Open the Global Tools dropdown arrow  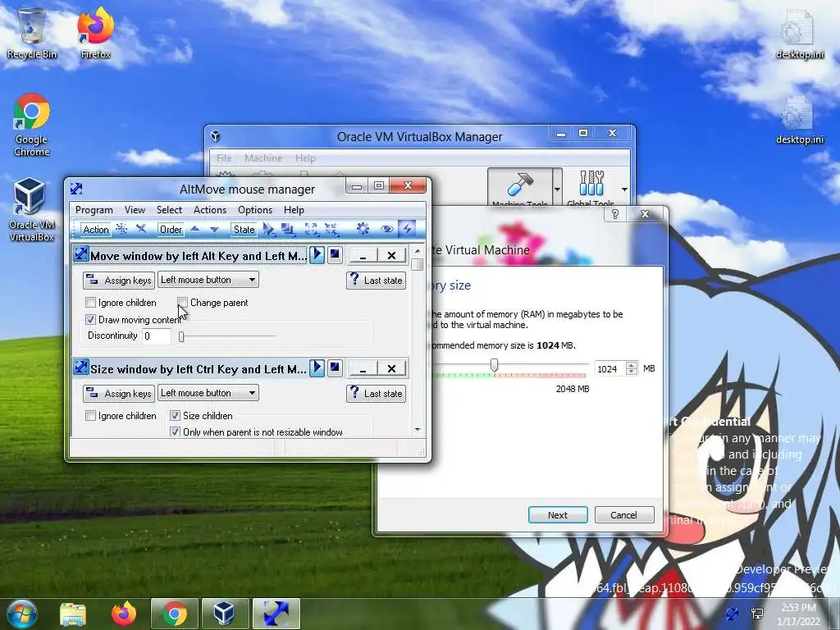click(x=624, y=189)
